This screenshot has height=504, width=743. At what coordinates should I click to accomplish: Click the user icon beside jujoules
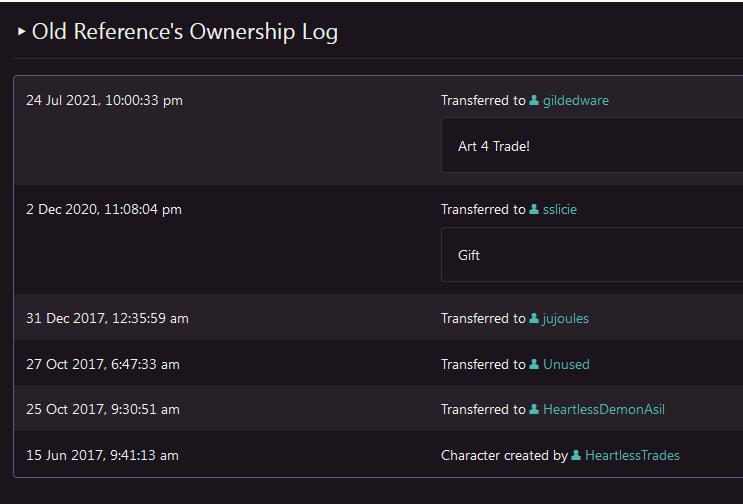[x=534, y=318]
